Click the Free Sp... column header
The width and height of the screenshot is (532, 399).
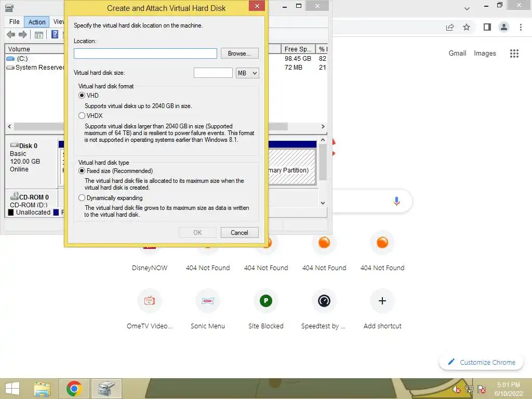tap(298, 49)
